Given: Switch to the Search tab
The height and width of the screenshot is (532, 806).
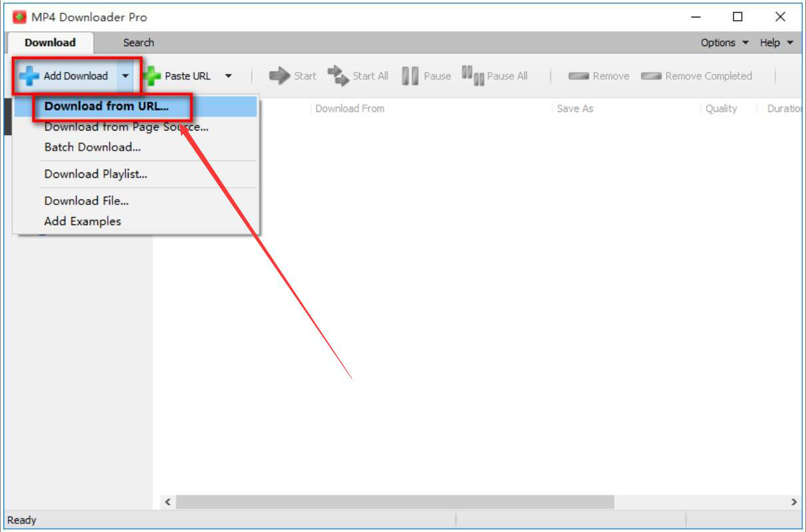Looking at the screenshot, I should [x=139, y=43].
